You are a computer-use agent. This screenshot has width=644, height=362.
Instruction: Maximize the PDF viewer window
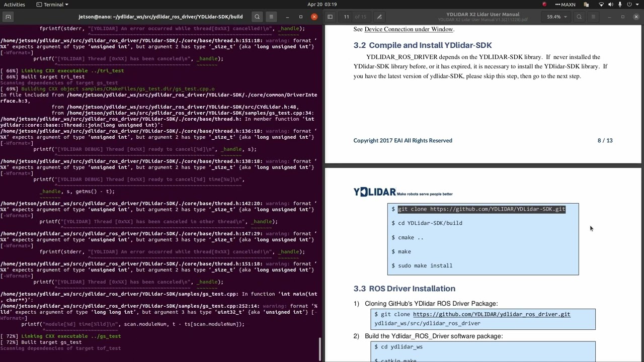coord(623,17)
